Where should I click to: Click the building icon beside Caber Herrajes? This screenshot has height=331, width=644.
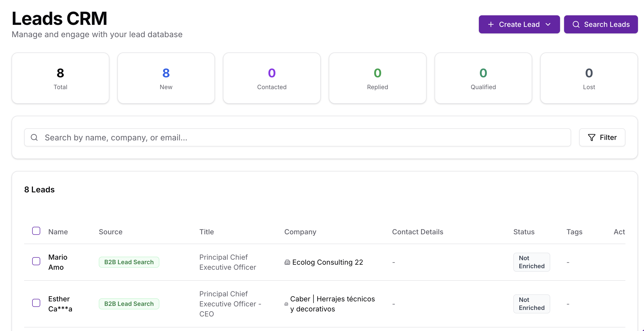tap(286, 304)
